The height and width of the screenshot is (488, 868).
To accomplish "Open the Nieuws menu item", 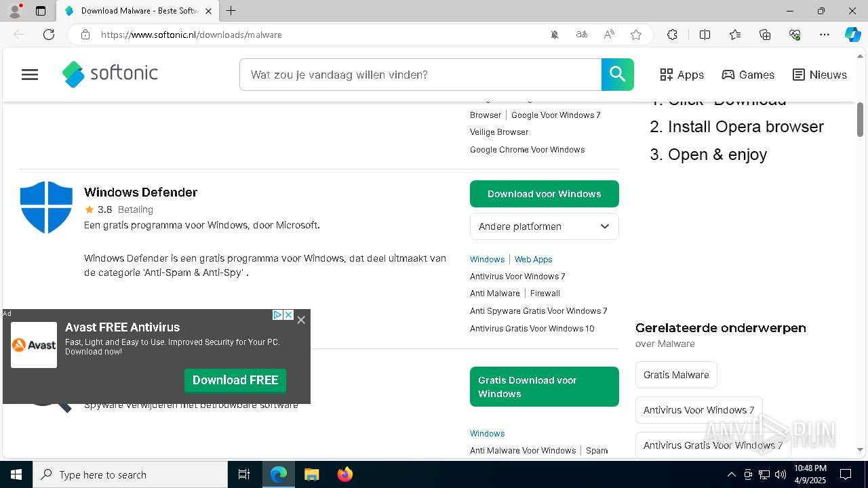I will coord(820,75).
